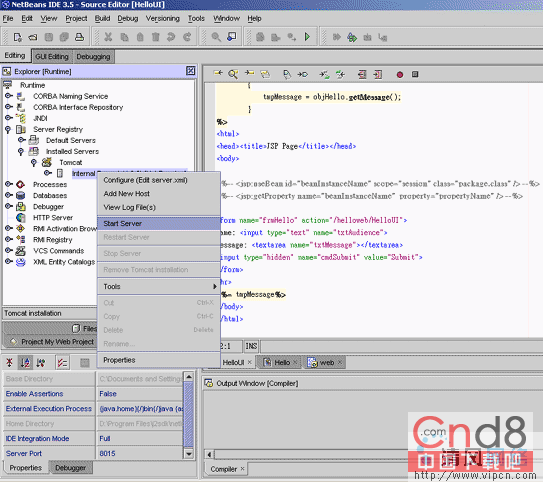Open Properties from the context menu
Viewport: 543px width, 482px height.
pos(159,360)
